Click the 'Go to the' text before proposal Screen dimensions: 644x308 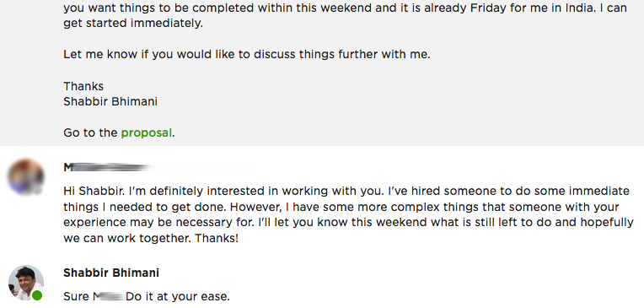(90, 132)
